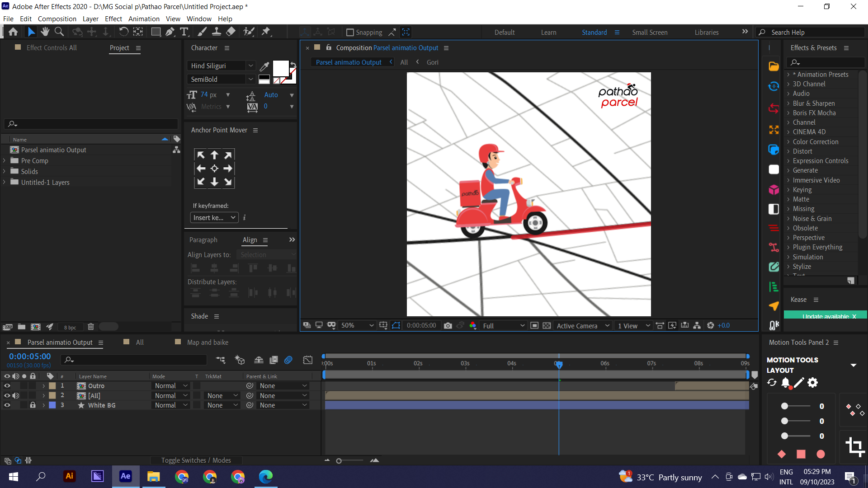Click the eyedropper in the Character panel
Viewport: 868px width, 488px height.
[x=264, y=66]
